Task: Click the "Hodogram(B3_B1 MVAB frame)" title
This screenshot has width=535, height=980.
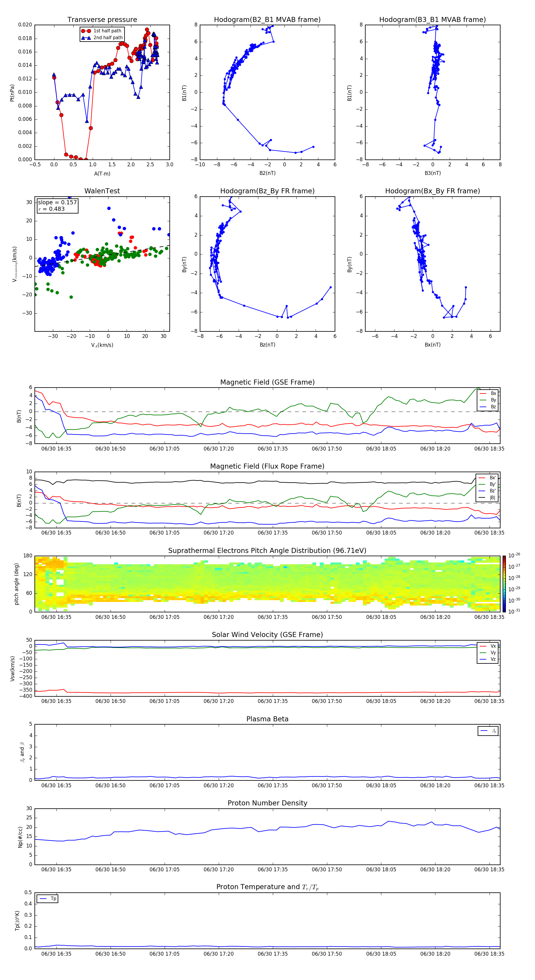Action: point(432,20)
